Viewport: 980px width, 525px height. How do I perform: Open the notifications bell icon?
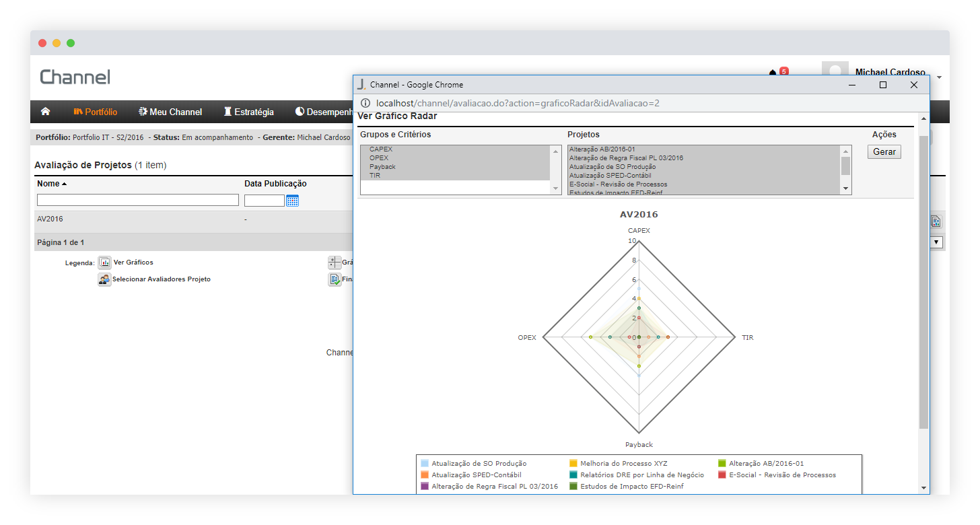[773, 73]
